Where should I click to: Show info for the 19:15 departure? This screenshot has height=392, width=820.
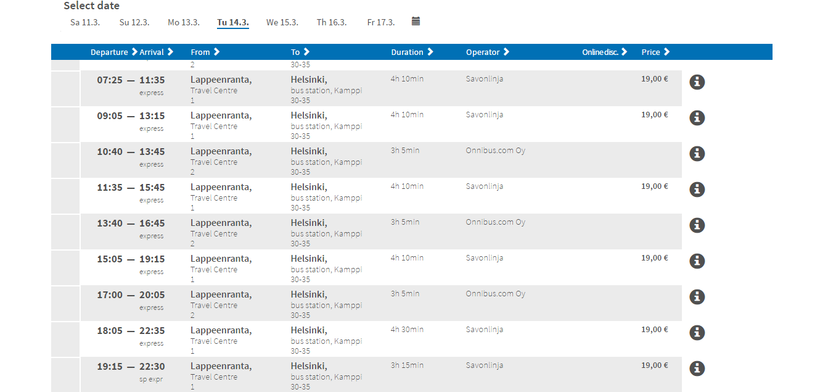[x=697, y=368]
